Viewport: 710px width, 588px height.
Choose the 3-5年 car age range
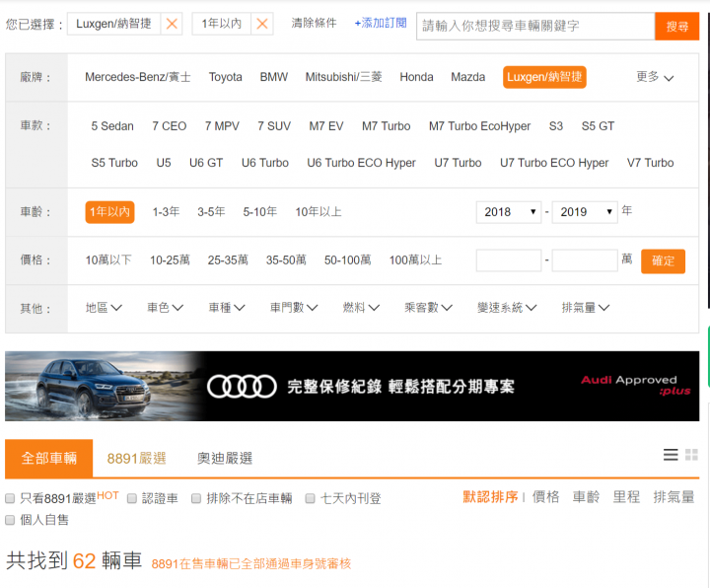click(x=211, y=212)
